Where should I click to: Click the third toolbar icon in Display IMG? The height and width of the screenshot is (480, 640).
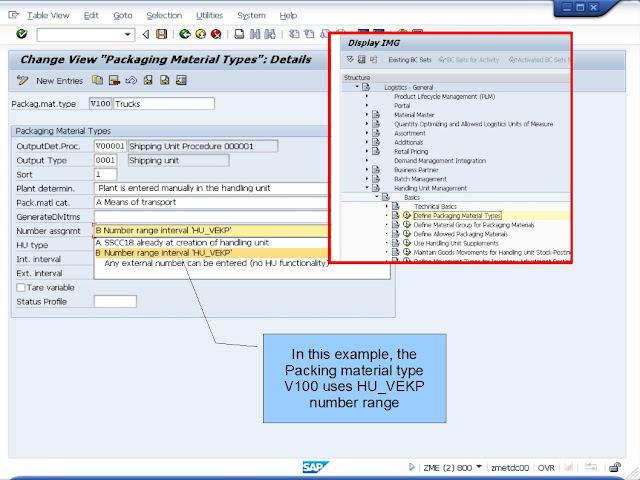pos(373,60)
